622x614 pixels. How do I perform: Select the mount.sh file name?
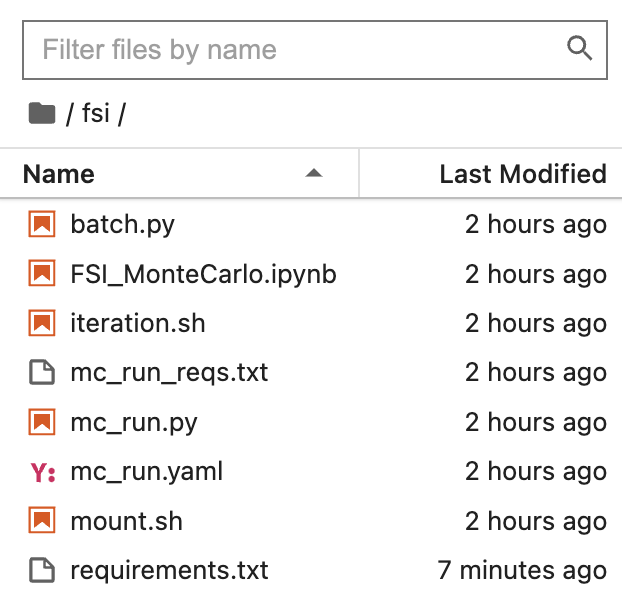[x=127, y=521]
